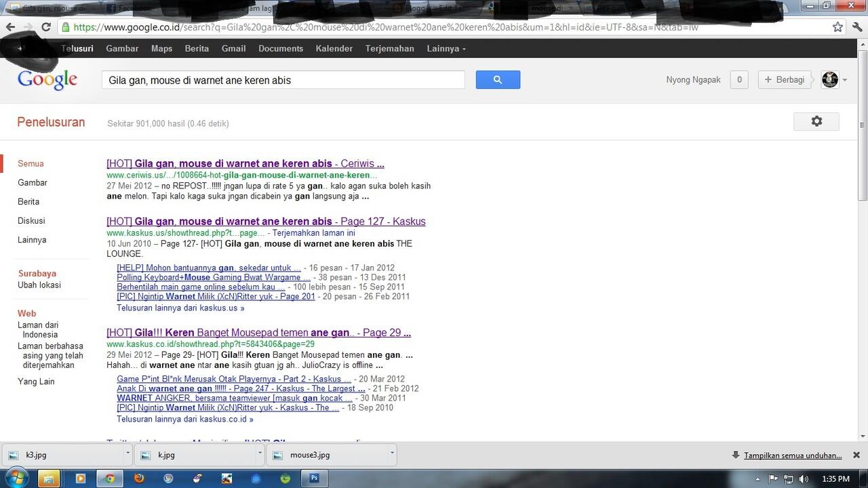Filter by Laman dari Indonesia
Screen dimensions: 868x488
point(38,329)
